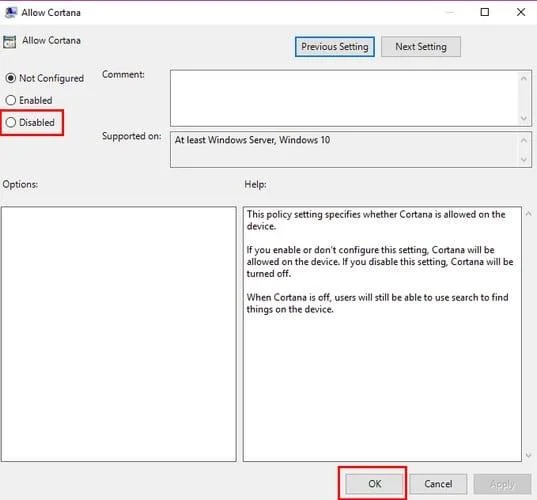
Task: Click inside the Comment text box
Action: pos(345,98)
